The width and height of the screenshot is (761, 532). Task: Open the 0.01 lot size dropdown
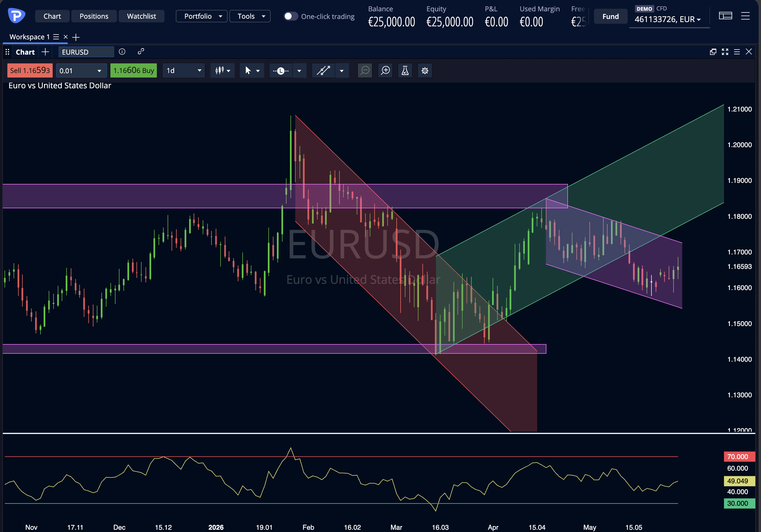(81, 70)
